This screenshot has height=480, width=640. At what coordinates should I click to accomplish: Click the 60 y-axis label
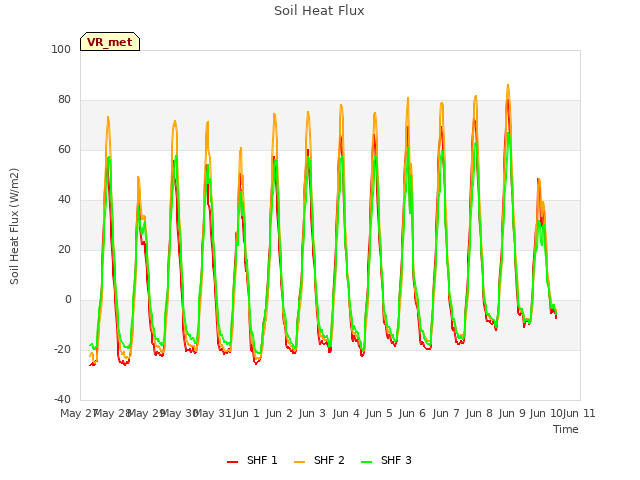coord(64,149)
